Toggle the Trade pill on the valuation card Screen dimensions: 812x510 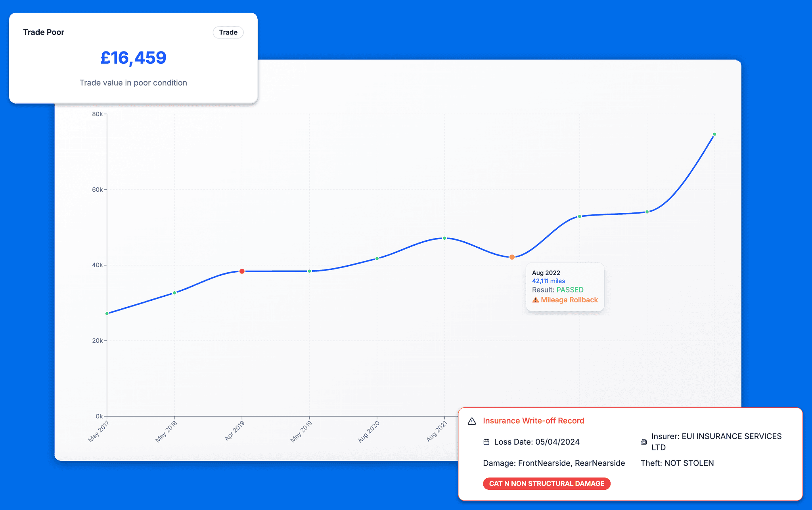(x=228, y=32)
